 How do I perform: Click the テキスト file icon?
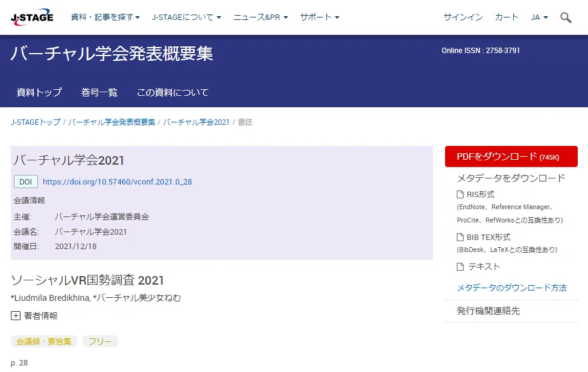pyautogui.click(x=460, y=266)
